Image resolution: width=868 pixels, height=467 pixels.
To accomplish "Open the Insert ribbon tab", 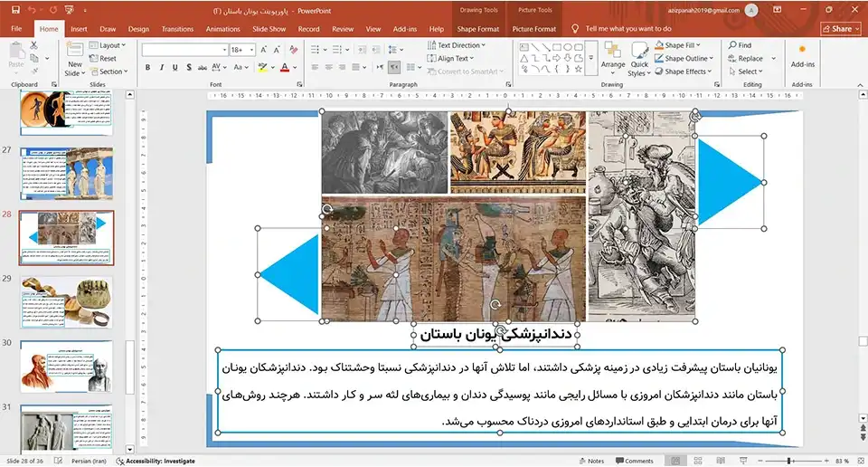I will point(80,29).
